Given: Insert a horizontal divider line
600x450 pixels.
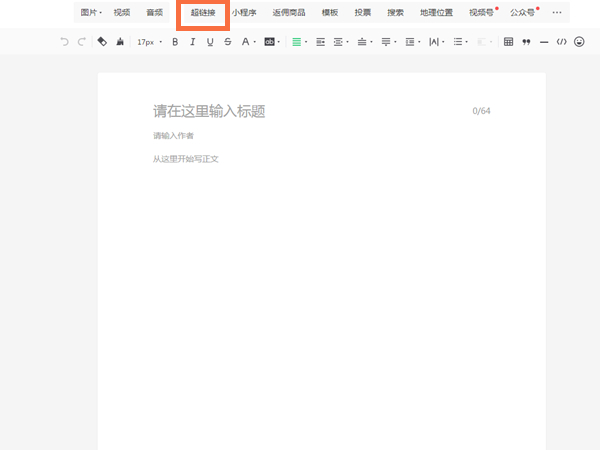Looking at the screenshot, I should (x=544, y=42).
